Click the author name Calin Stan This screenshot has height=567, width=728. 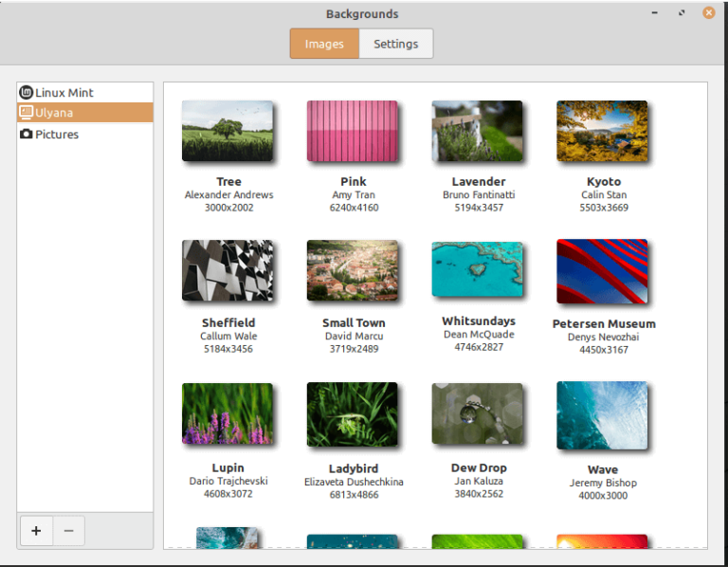604,194
